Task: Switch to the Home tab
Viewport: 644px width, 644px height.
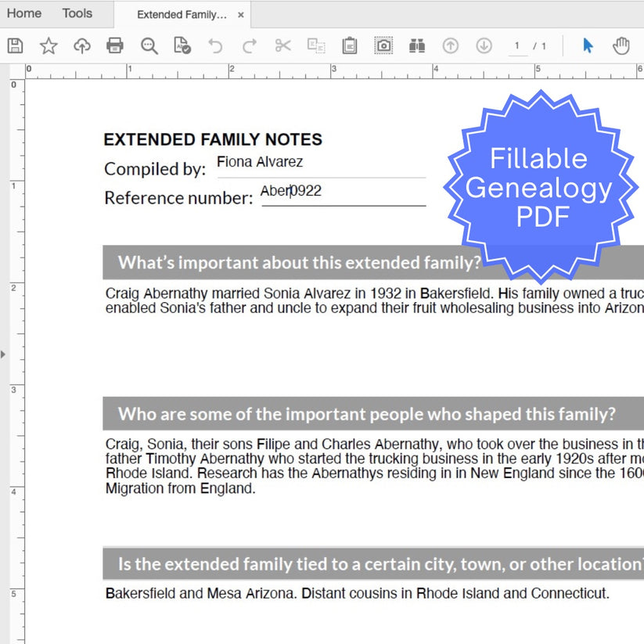Action: (23, 13)
